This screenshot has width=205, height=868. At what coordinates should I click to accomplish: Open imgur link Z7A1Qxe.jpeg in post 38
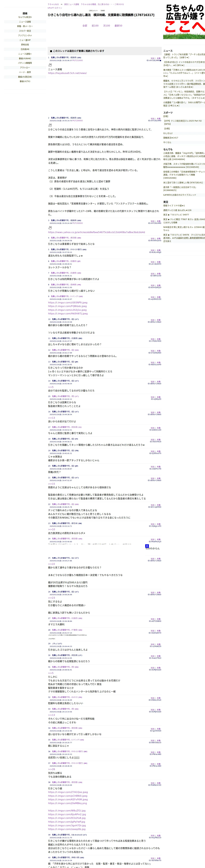68,792
